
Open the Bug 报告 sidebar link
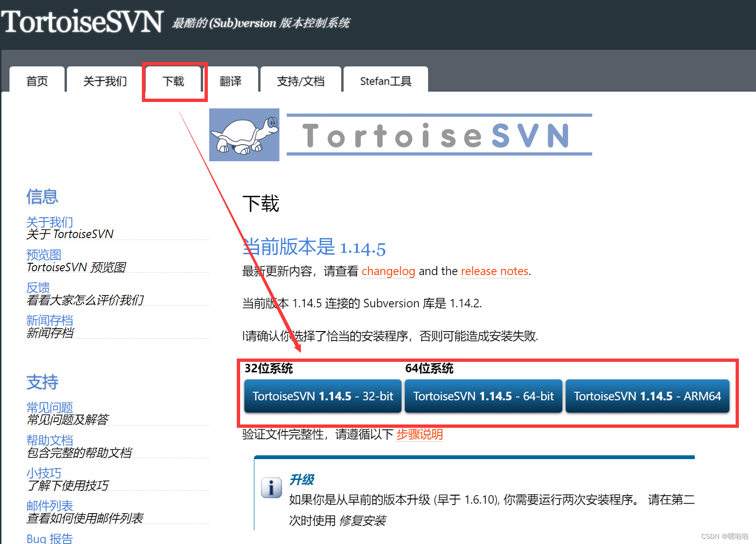click(50, 538)
